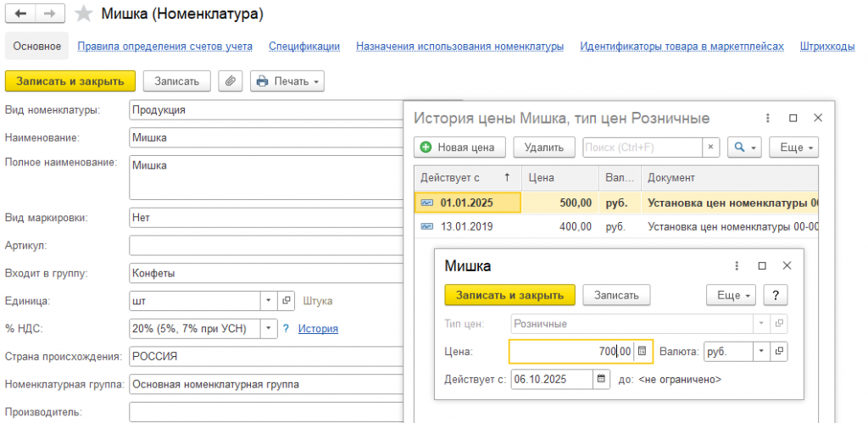
Task: Go forward using the right arrow
Action: tap(50, 14)
